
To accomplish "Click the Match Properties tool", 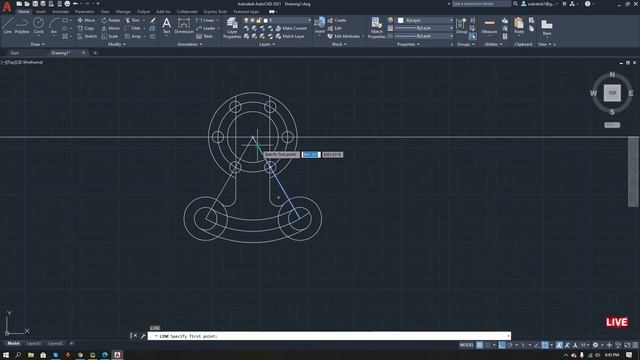I will pyautogui.click(x=376, y=28).
